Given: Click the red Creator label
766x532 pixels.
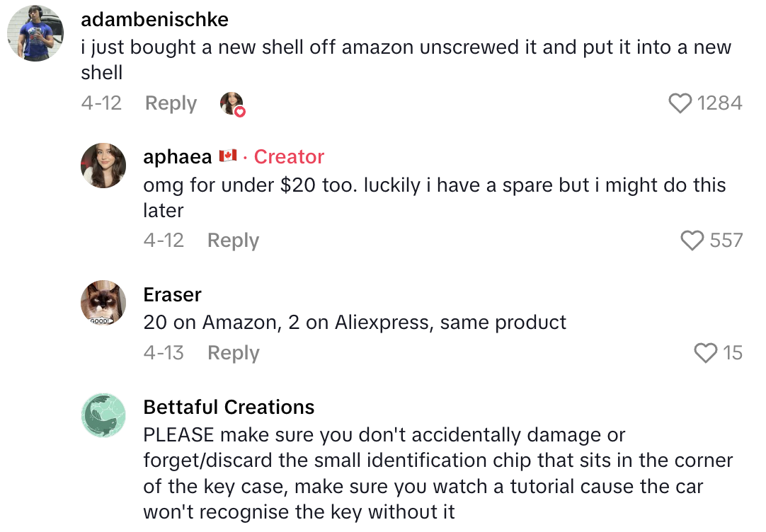Looking at the screenshot, I should click(289, 156).
